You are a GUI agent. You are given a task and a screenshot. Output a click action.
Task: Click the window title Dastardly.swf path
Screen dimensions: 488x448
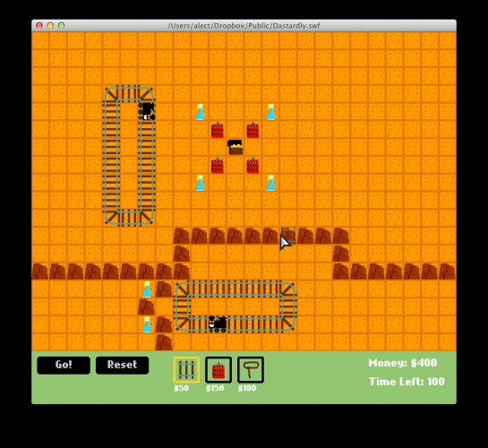[x=244, y=25]
